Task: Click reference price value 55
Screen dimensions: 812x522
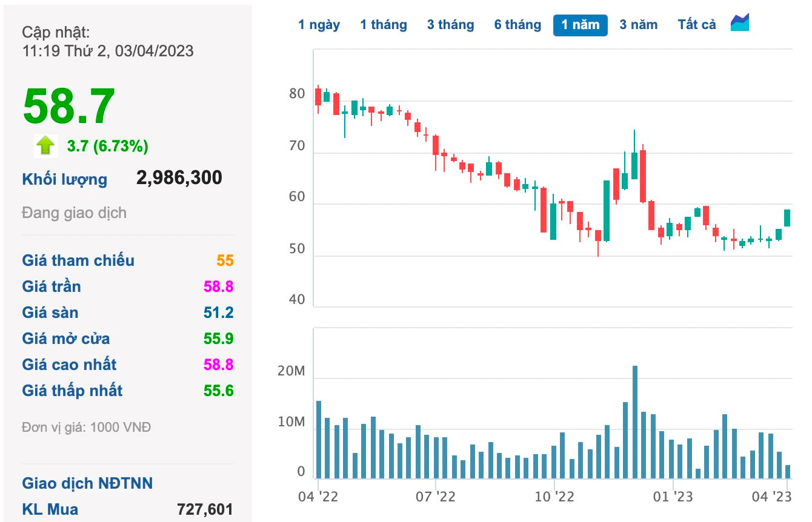Action: tap(225, 261)
